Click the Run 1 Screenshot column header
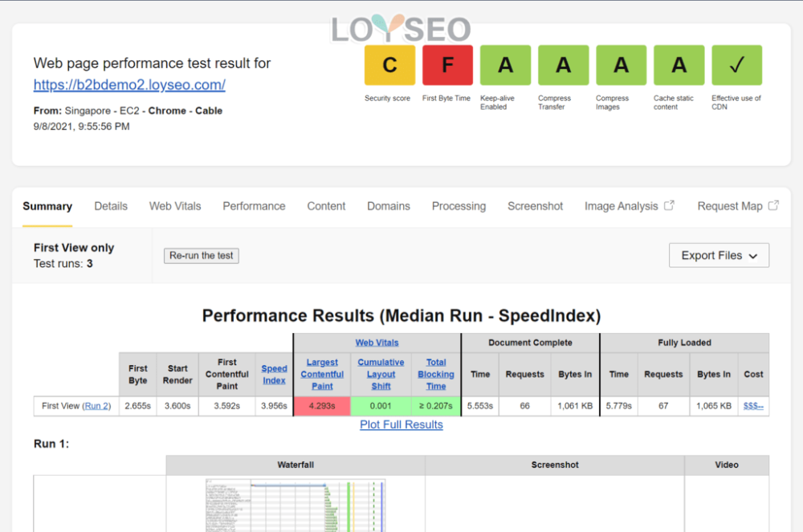 [555, 465]
